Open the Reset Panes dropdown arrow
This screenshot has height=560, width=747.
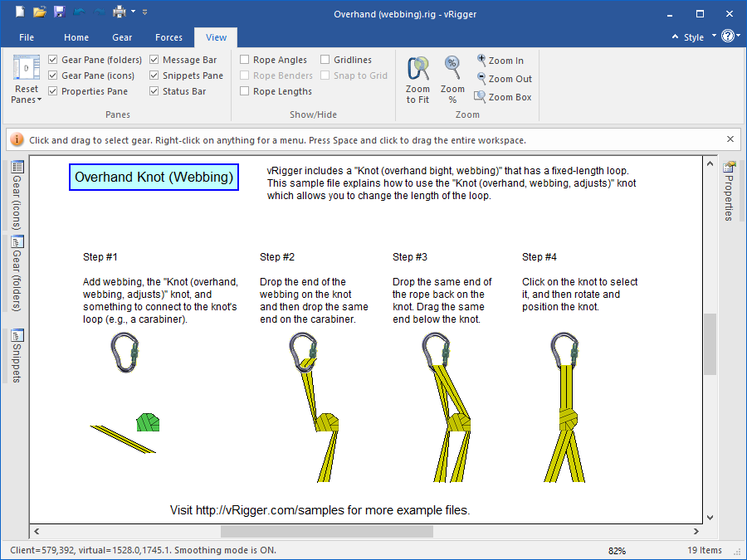click(x=38, y=100)
